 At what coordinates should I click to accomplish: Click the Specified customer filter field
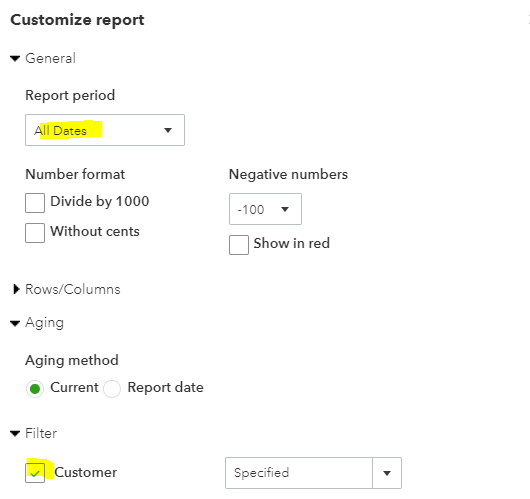pos(299,473)
